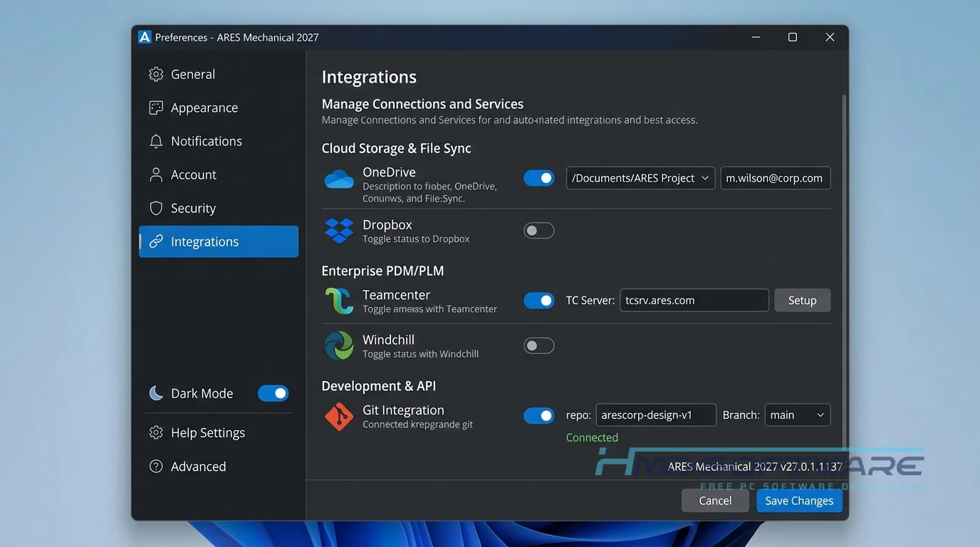Toggle Dark Mode off
Image resolution: width=980 pixels, height=547 pixels.
273,393
